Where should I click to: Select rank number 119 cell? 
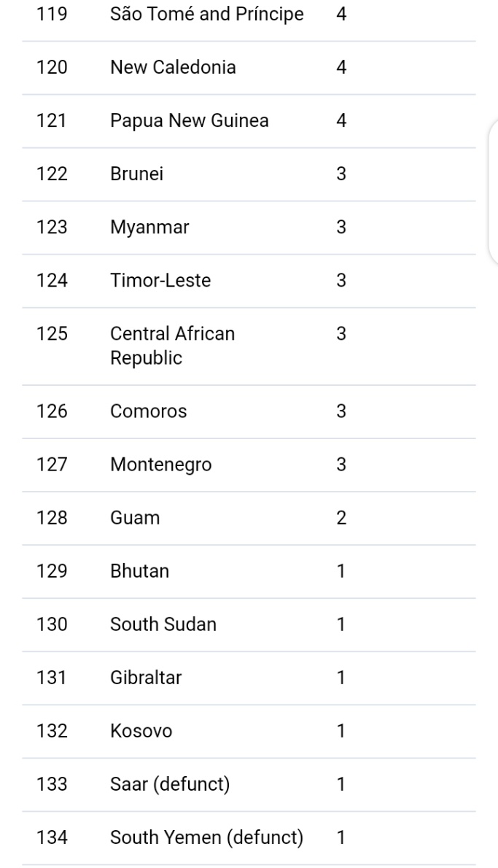[52, 15]
